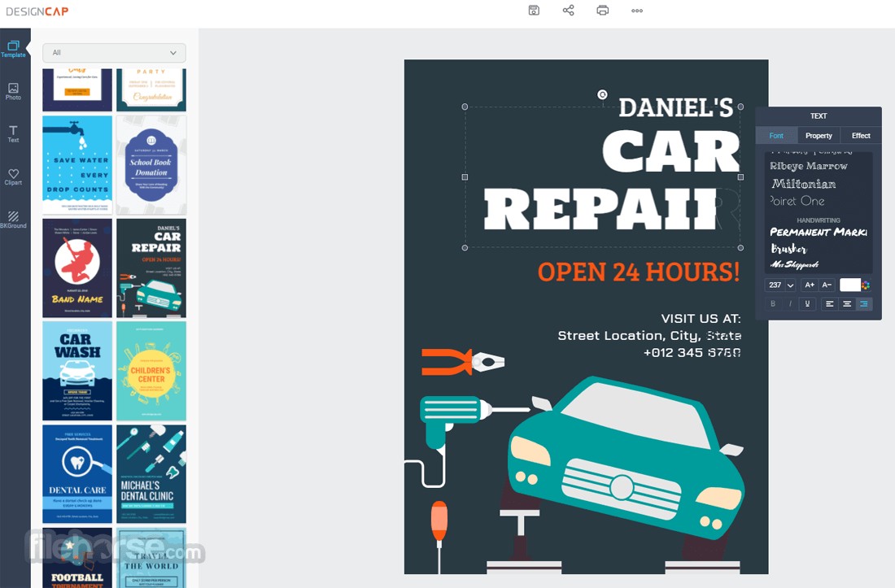Screen dimensions: 895x588
Task: Click the orange pliers clipart on canvas
Action: click(463, 362)
